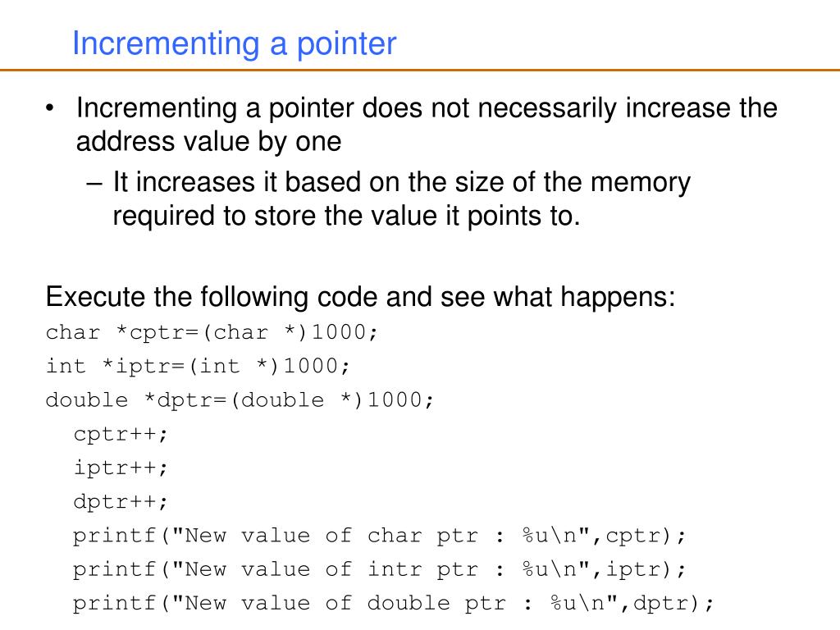Click the line 'required to store the value'
840x630 pixels.
(x=346, y=217)
